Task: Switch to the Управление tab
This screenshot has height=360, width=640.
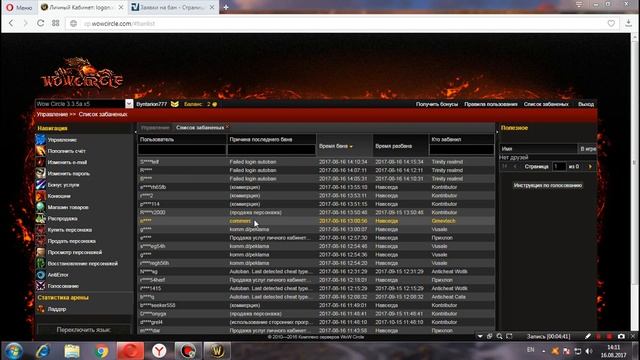Action: [155, 128]
